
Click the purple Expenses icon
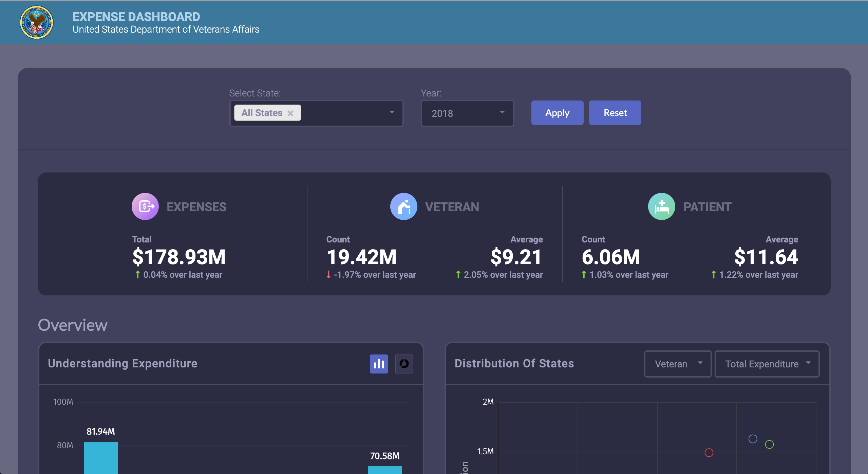click(145, 206)
